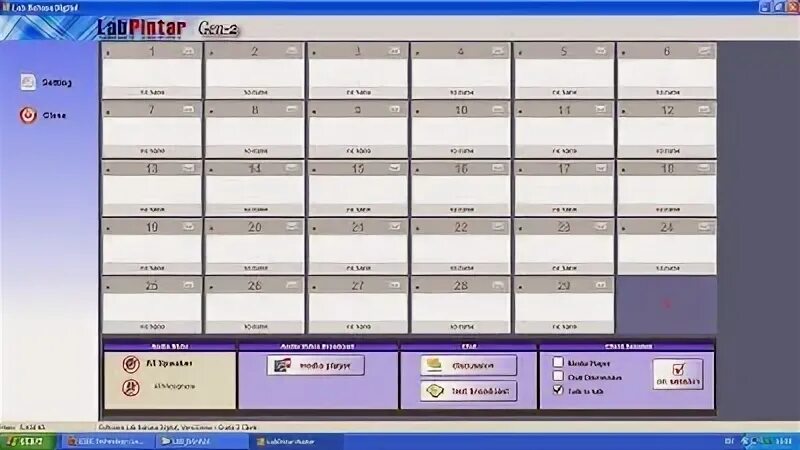The width and height of the screenshot is (800, 450).
Task: Click the small icon on student card 27
Action: 394,285
